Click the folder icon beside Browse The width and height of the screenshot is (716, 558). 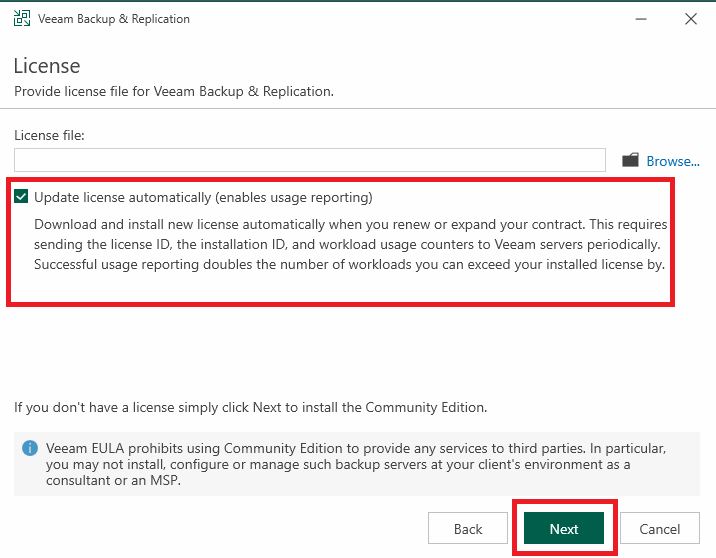point(630,160)
